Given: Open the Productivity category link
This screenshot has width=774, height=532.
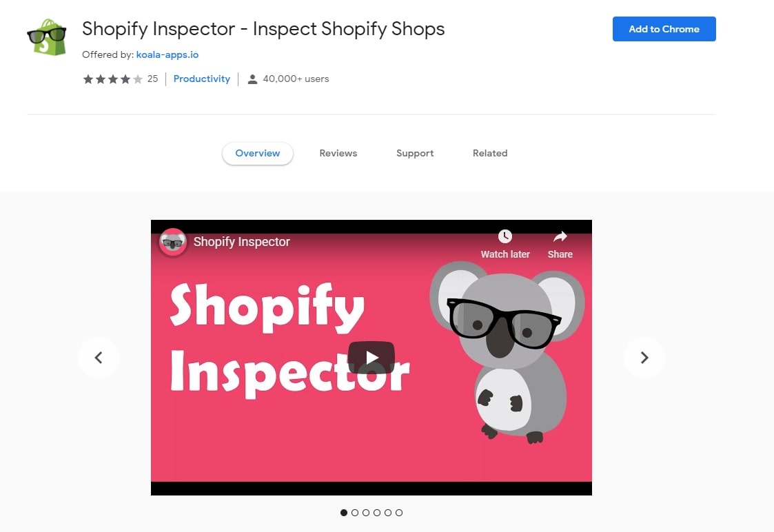Looking at the screenshot, I should click(x=202, y=79).
